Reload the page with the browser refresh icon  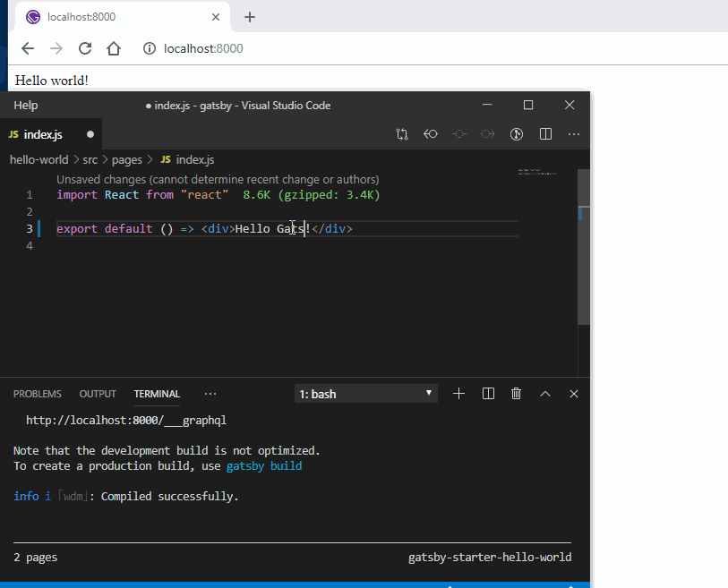85,48
